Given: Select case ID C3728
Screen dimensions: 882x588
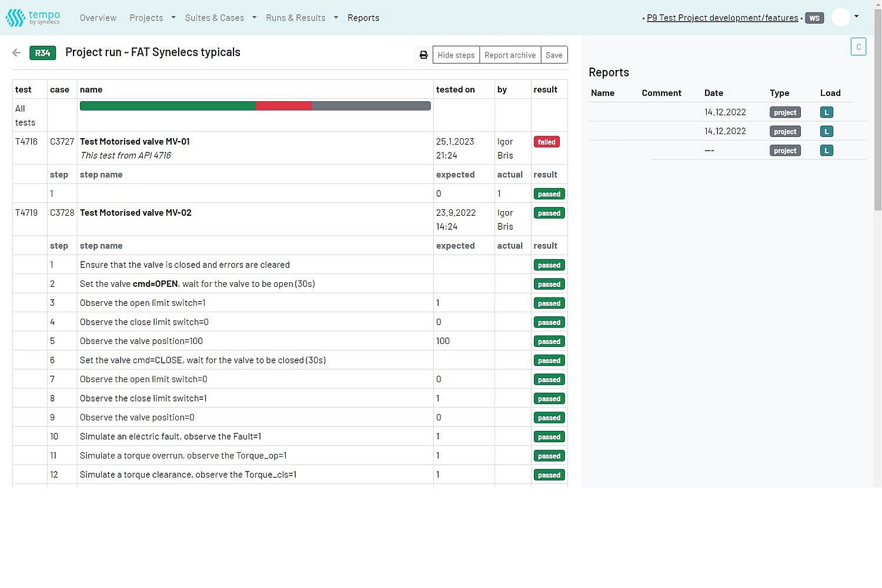Looking at the screenshot, I should click(x=62, y=213).
